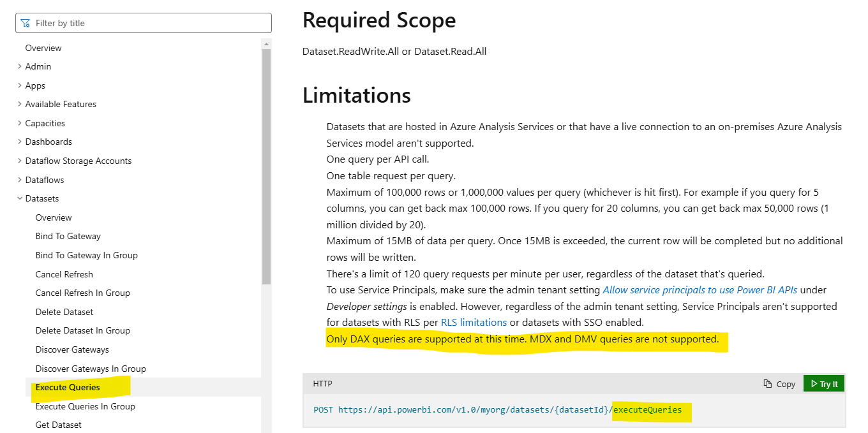Image resolution: width=868 pixels, height=433 pixels.
Task: Click the POST executeQueries URL code line
Action: [498, 409]
